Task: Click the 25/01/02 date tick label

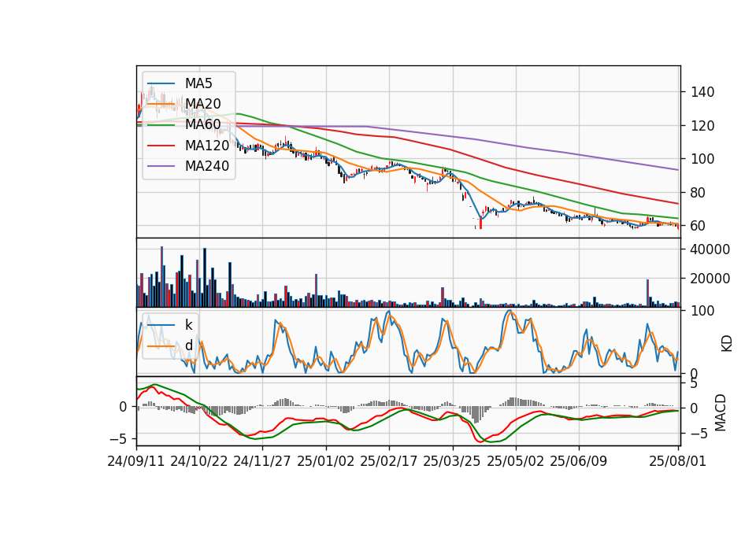Action: tap(326, 461)
